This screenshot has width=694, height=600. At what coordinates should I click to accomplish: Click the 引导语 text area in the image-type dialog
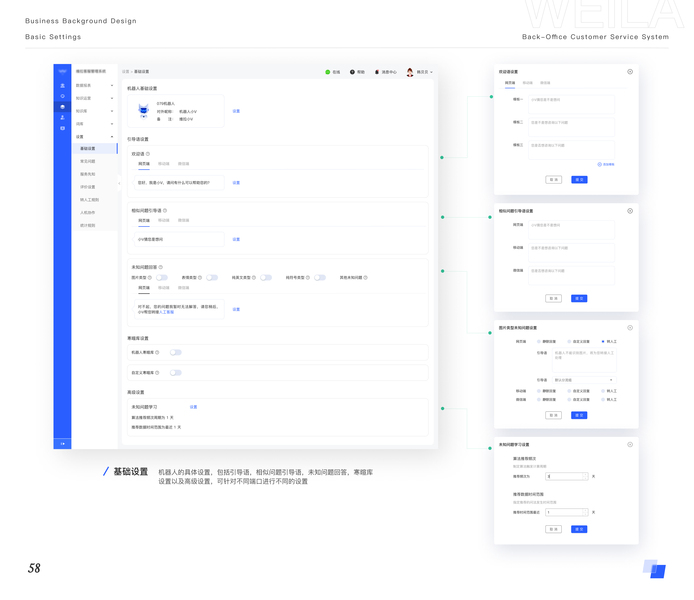pyautogui.click(x=584, y=360)
